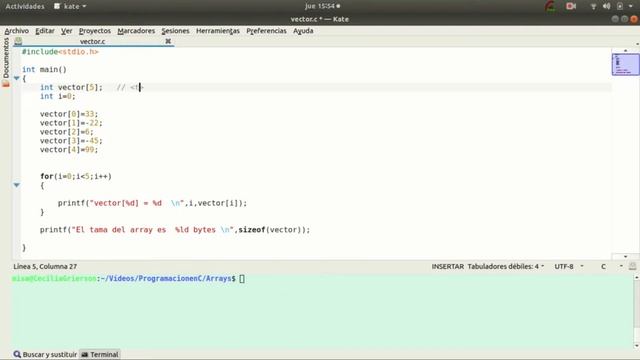The image size is (640, 360).
Task: Click the volume speaker icon
Action: (607, 6)
